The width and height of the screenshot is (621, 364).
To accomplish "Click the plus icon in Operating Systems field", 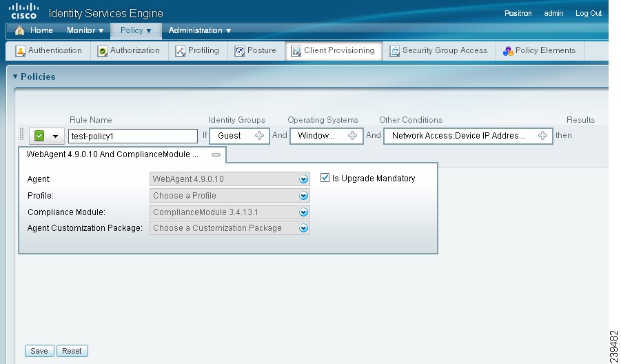I will click(x=352, y=135).
